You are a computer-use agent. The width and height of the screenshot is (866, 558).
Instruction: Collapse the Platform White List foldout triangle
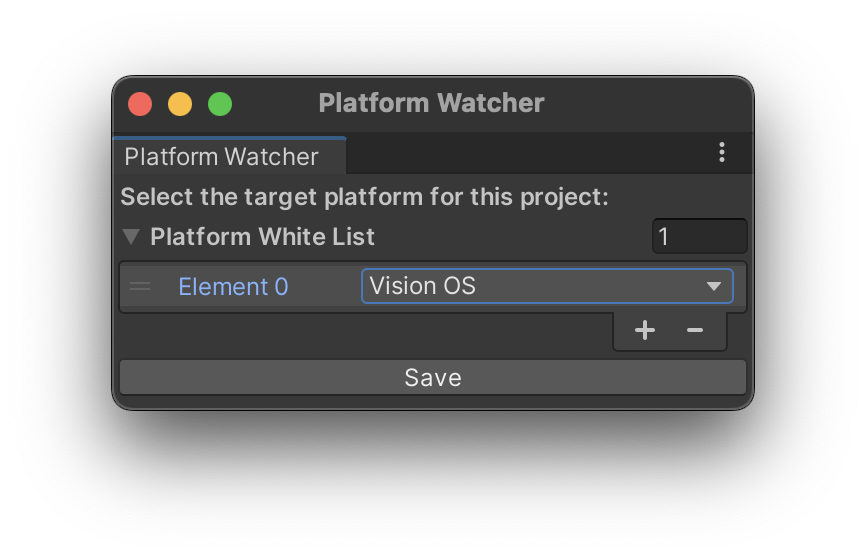(x=131, y=237)
